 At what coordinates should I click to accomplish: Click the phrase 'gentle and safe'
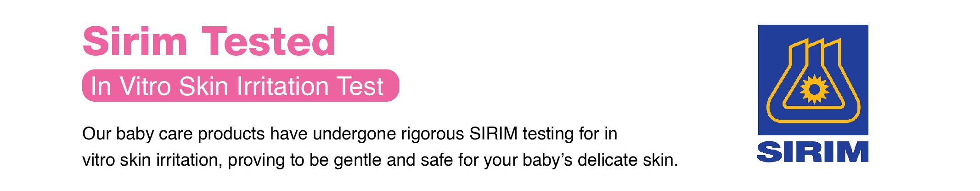(x=394, y=160)
